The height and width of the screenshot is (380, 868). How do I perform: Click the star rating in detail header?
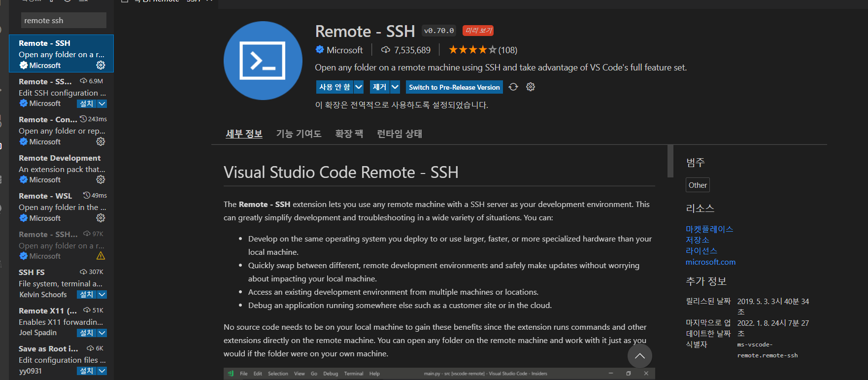[472, 50]
